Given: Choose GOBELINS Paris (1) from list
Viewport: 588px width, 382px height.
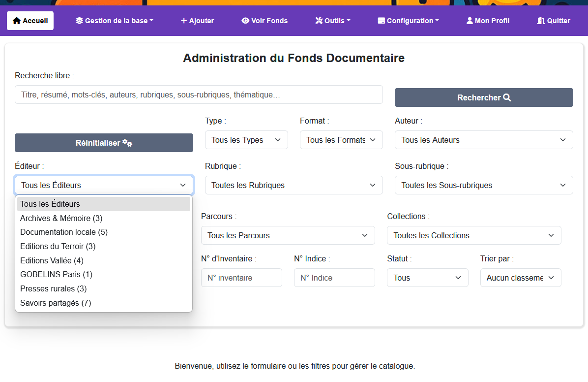Looking at the screenshot, I should pos(57,274).
